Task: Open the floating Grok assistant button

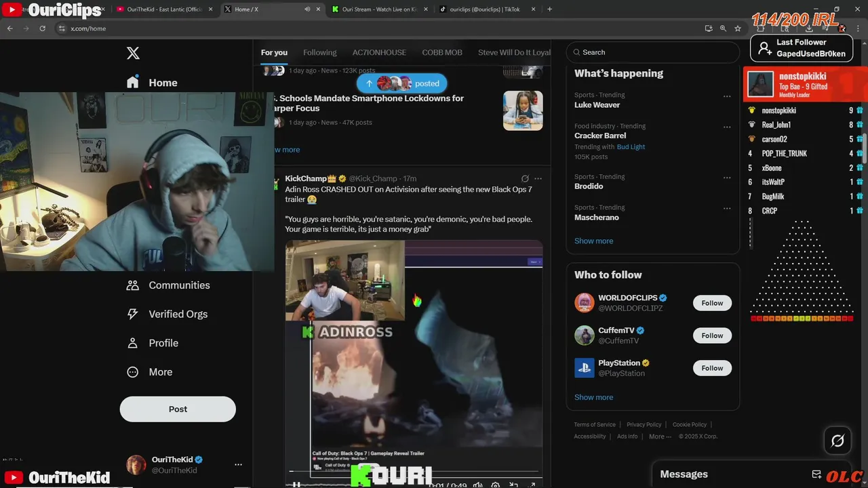Action: point(837,441)
